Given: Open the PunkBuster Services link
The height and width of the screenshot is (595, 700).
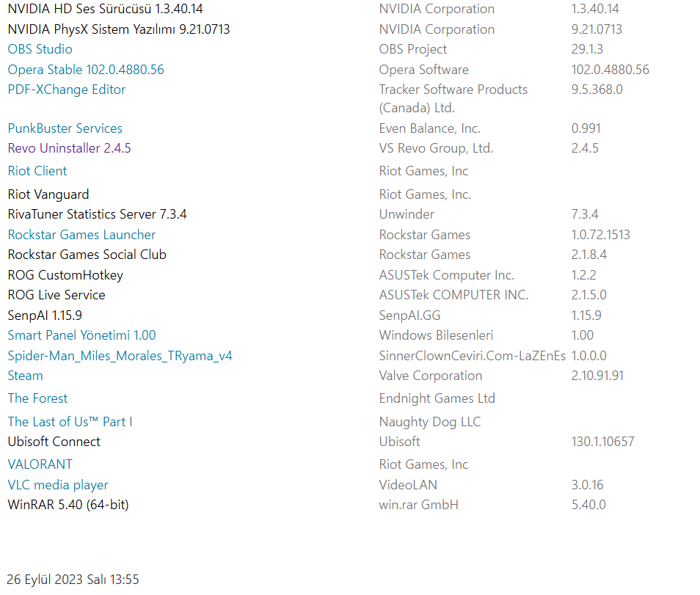Looking at the screenshot, I should point(65,128).
